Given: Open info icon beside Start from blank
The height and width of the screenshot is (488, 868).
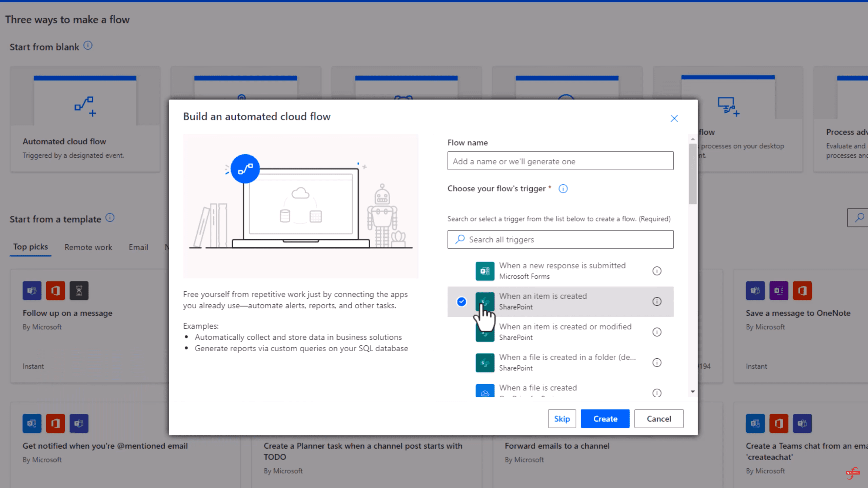Looking at the screenshot, I should pyautogui.click(x=88, y=45).
